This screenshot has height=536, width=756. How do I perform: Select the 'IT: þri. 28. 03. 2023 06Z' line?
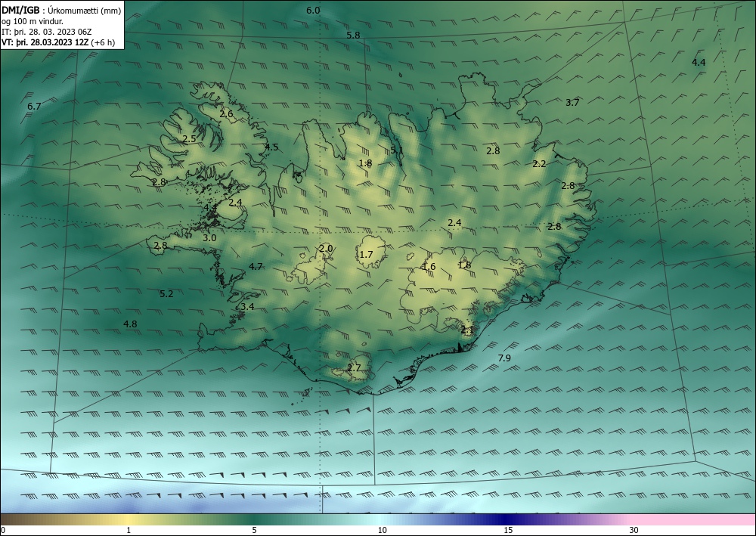point(46,32)
